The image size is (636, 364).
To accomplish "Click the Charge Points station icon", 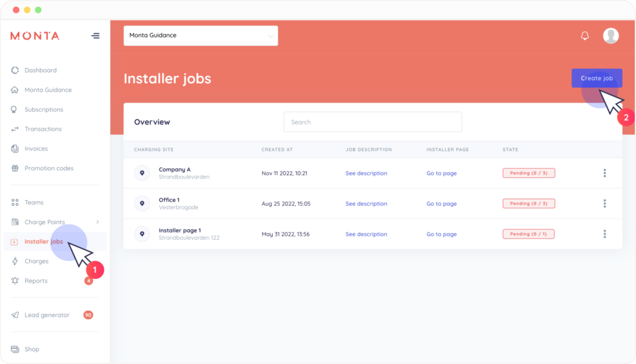I will 15,222.
